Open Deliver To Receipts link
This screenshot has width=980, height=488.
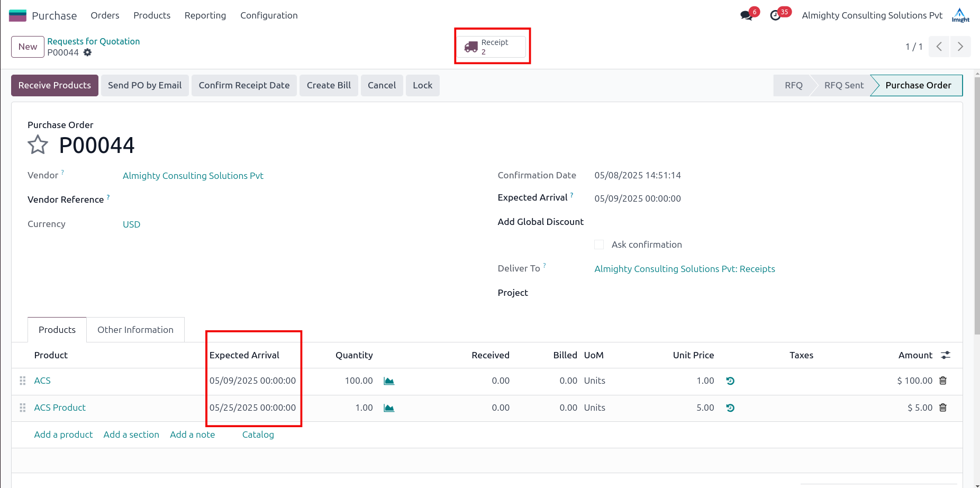pos(685,269)
